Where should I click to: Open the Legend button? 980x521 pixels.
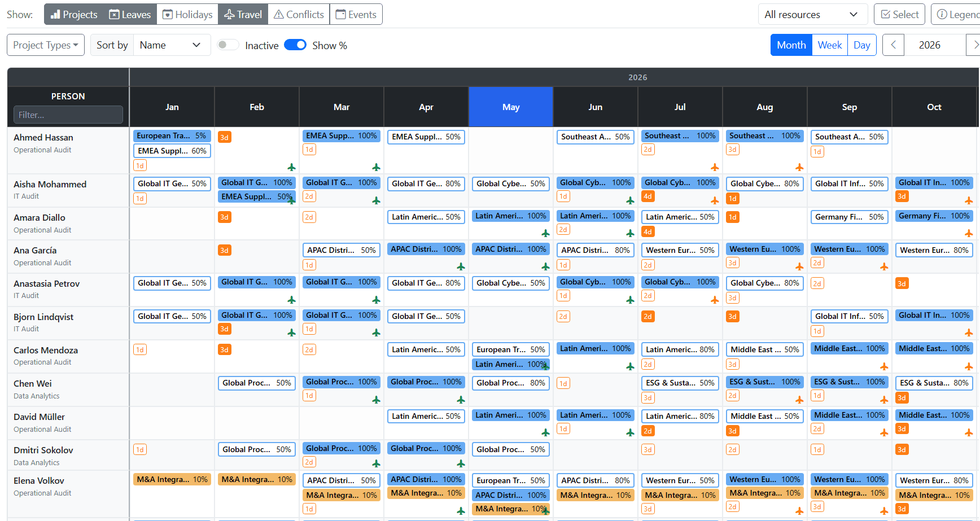point(957,14)
